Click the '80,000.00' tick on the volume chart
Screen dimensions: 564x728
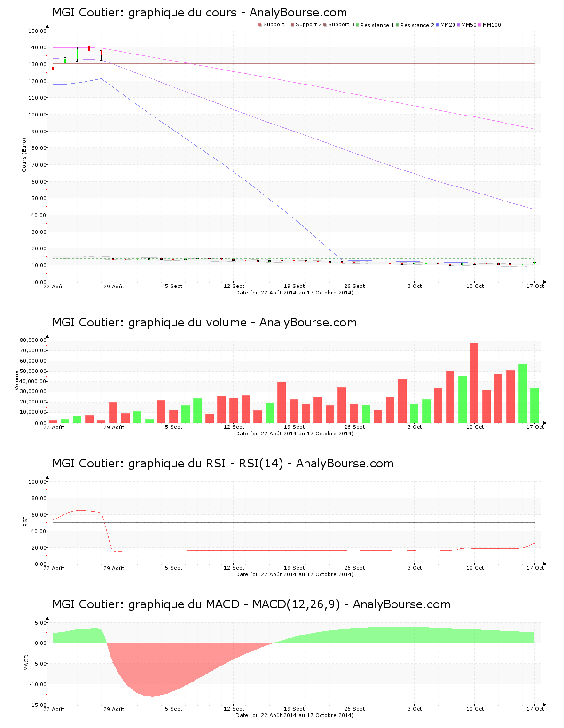coord(33,340)
